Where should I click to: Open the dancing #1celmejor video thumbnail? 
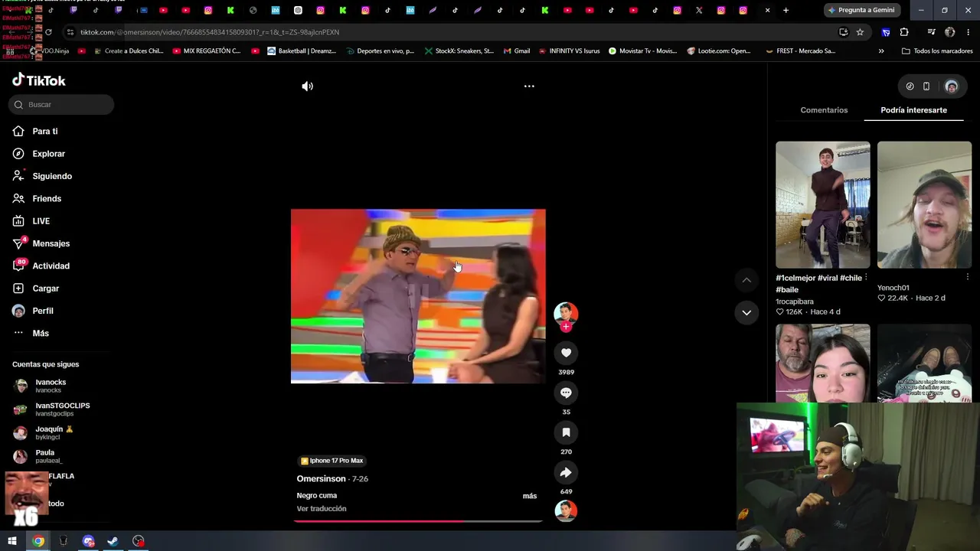point(823,204)
